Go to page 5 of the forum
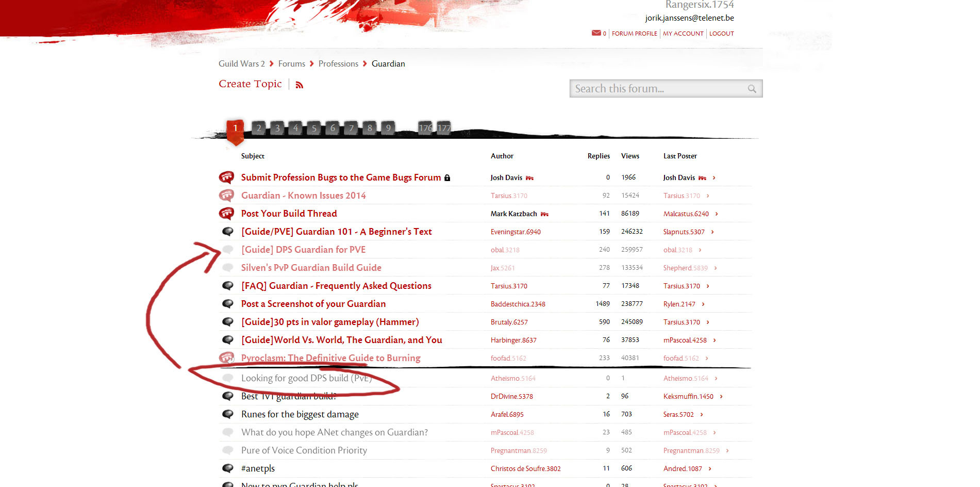This screenshot has height=487, width=980. point(314,128)
